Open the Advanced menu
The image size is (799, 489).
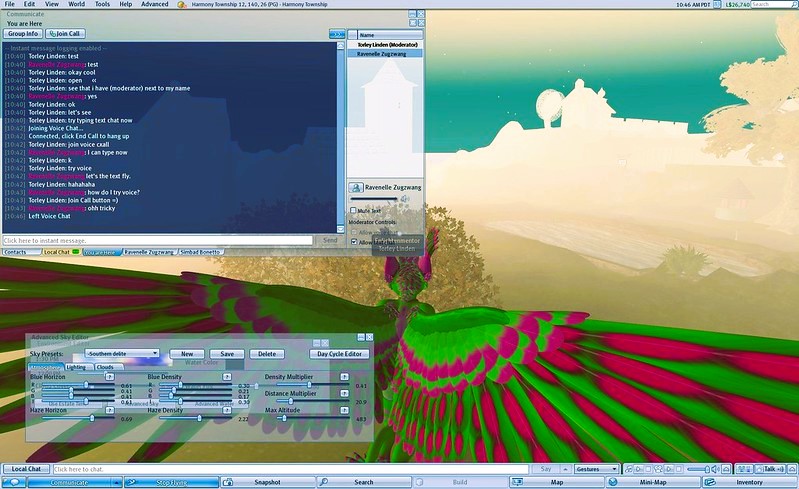point(154,4)
